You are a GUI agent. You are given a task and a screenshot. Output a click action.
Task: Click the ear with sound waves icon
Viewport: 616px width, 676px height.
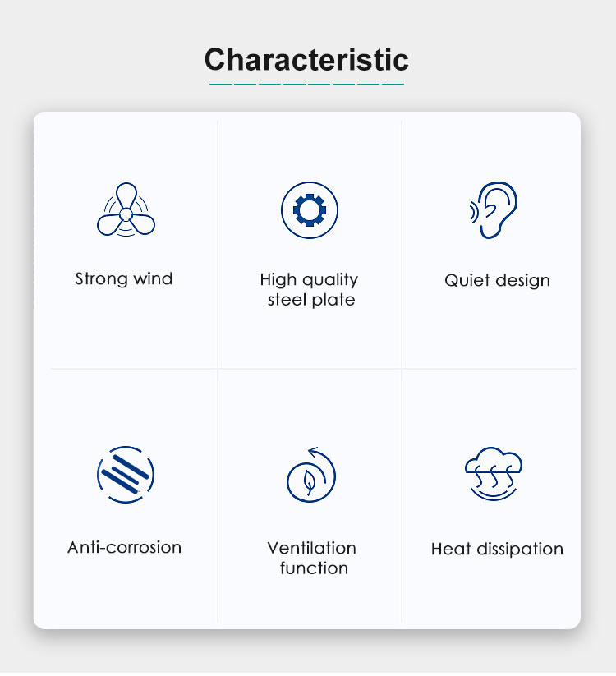494,210
